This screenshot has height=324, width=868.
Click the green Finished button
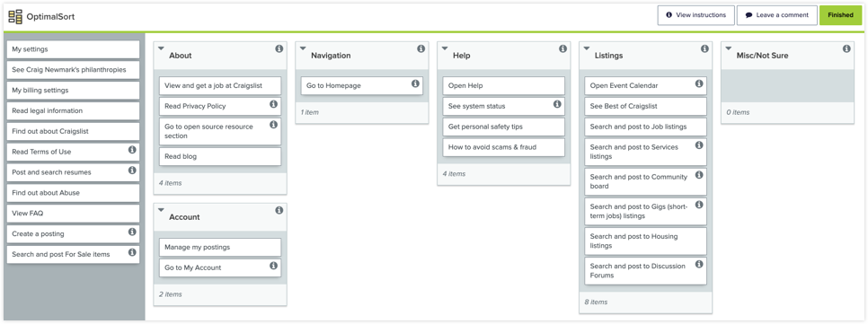pyautogui.click(x=840, y=15)
